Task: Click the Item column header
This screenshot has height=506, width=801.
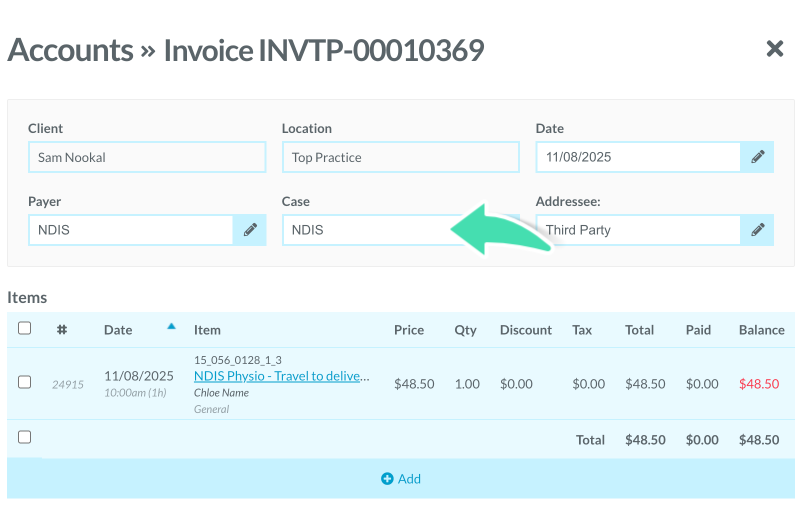Action: 207,330
